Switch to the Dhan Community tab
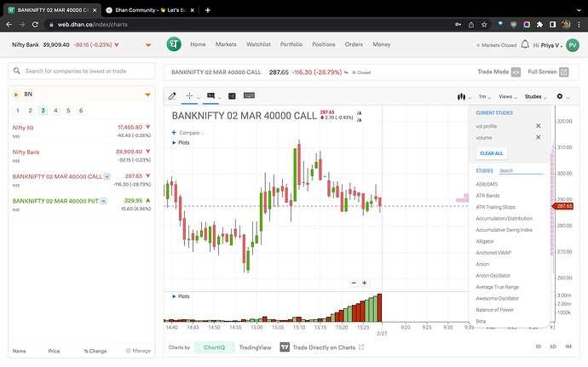The width and height of the screenshot is (588, 367). (x=150, y=10)
